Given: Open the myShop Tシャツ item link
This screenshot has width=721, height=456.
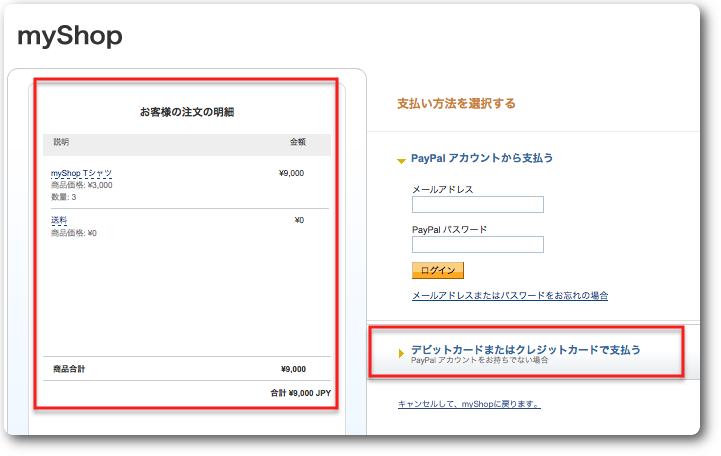Looking at the screenshot, I should point(81,173).
